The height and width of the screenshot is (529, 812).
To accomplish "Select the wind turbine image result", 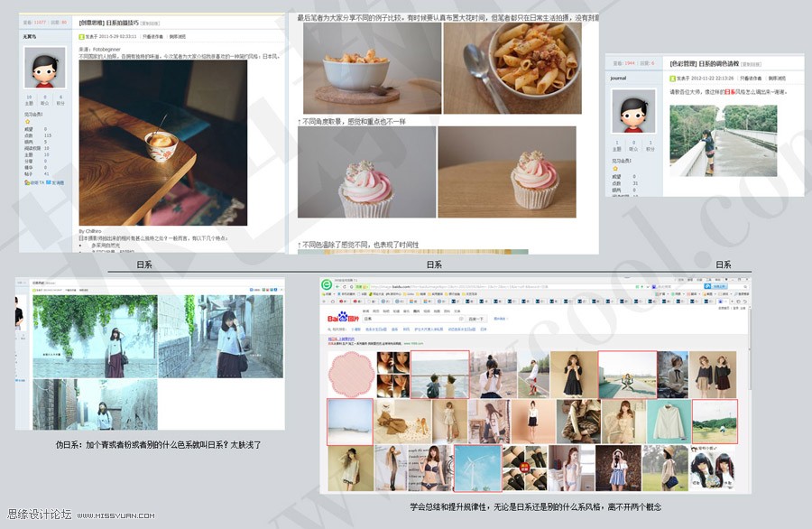I will tap(476, 468).
